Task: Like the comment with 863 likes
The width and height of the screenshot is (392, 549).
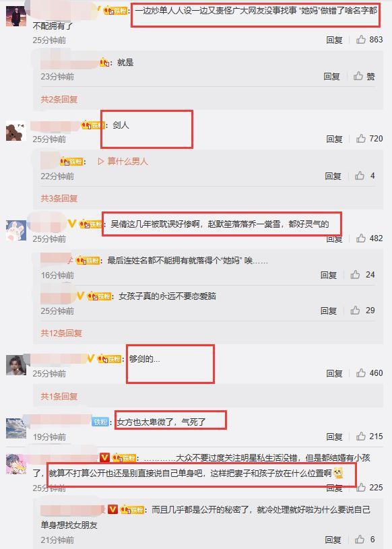Action: click(x=361, y=40)
